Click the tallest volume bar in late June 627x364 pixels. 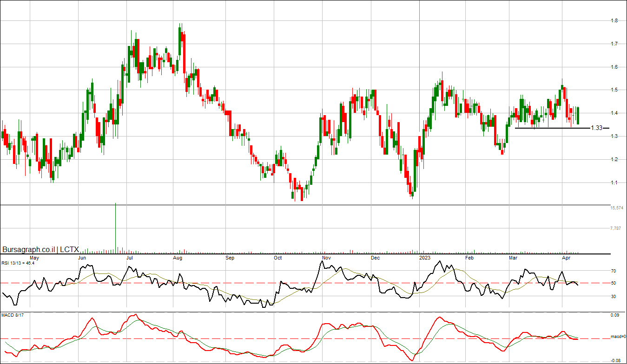(115, 228)
